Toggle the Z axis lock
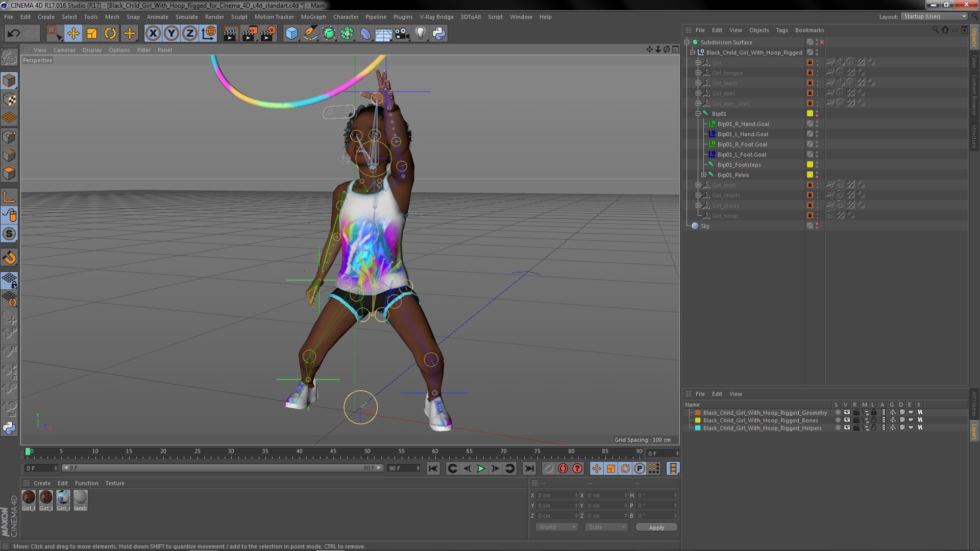This screenshot has height=551, width=980. pyautogui.click(x=190, y=34)
